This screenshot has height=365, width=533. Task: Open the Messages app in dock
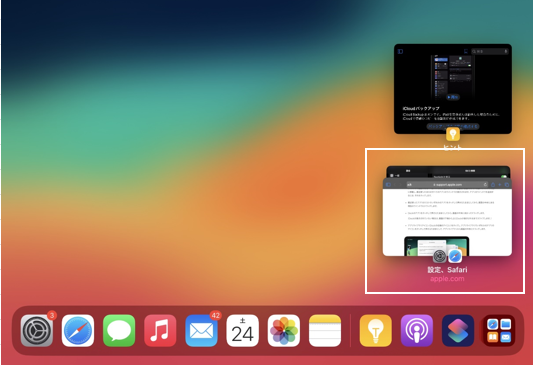pyautogui.click(x=119, y=330)
